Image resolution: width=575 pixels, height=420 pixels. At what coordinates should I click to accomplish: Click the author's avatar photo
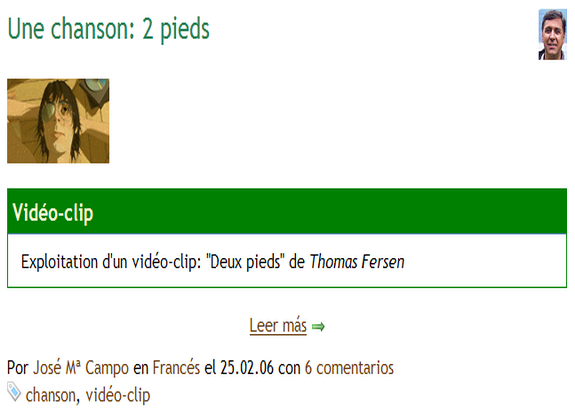(552, 34)
